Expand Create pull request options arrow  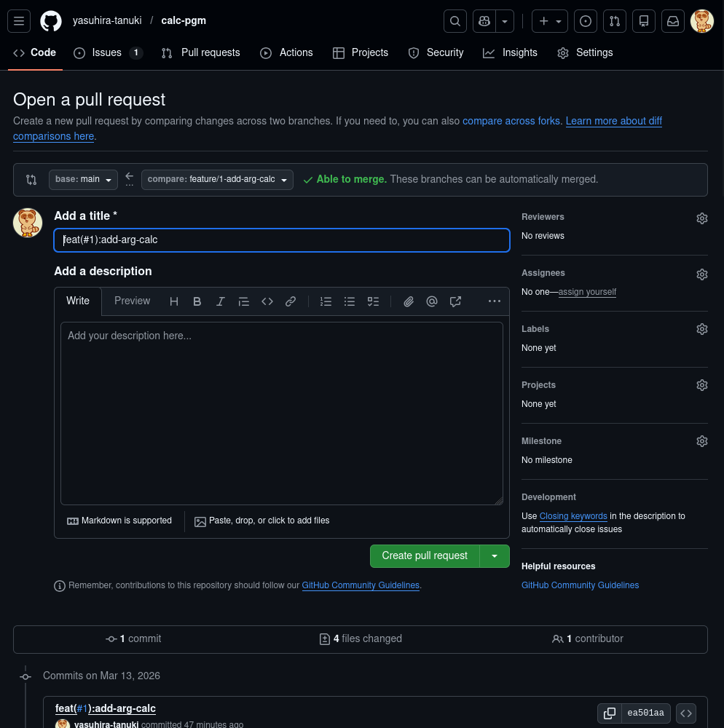[495, 556]
